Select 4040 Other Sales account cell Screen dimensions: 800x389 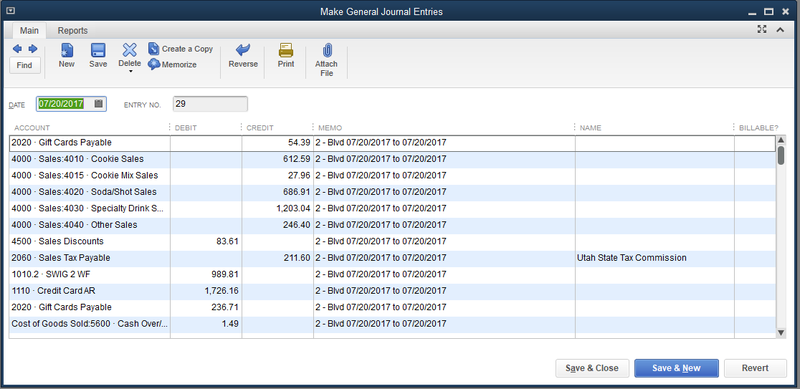click(x=90, y=225)
